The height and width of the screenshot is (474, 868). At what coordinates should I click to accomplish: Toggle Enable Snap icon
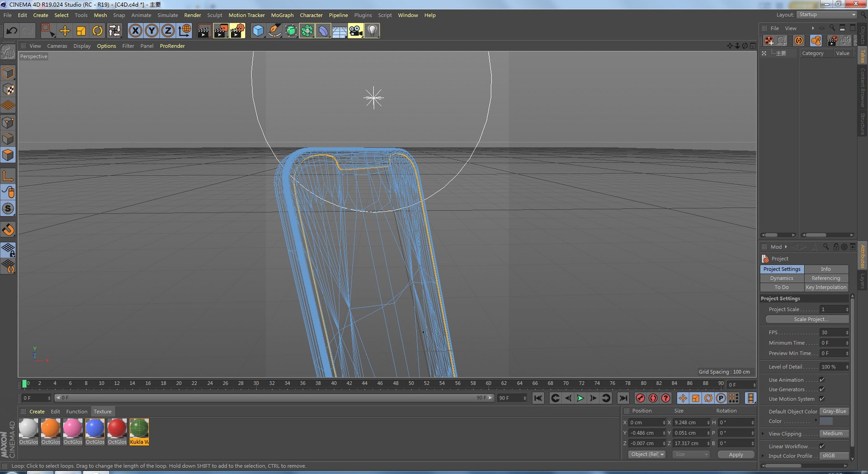click(8, 209)
